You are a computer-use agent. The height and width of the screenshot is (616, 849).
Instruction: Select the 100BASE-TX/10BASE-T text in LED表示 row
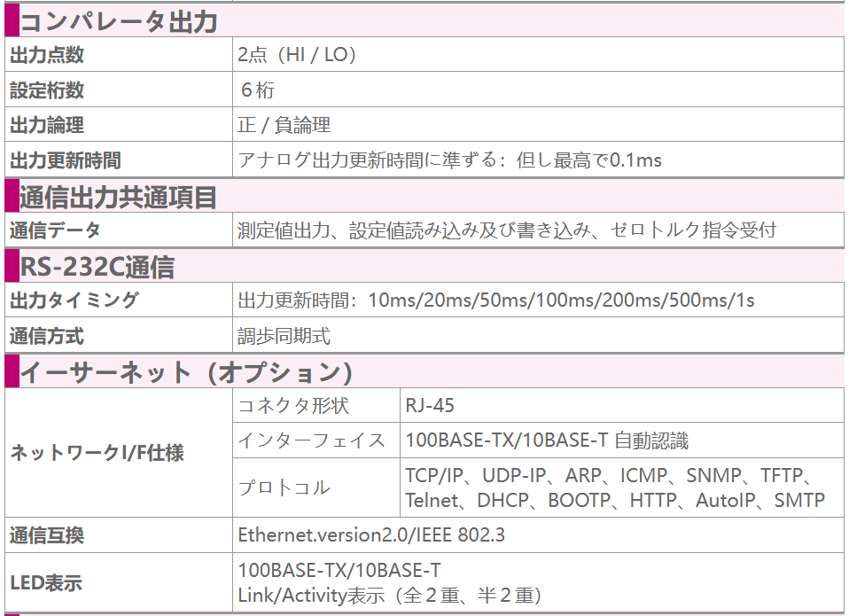point(339,570)
